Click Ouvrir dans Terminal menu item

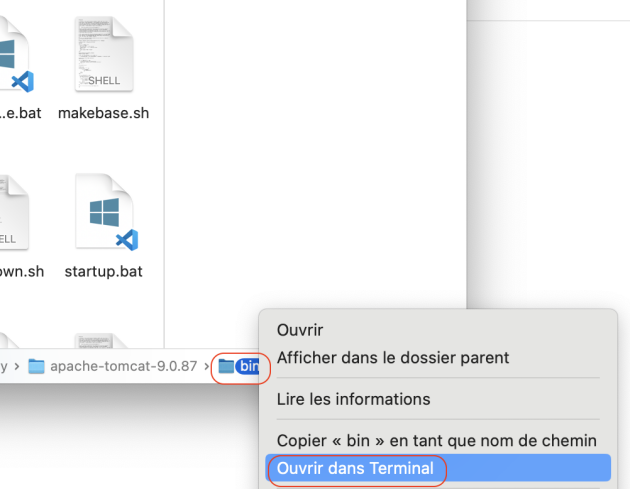click(x=355, y=468)
